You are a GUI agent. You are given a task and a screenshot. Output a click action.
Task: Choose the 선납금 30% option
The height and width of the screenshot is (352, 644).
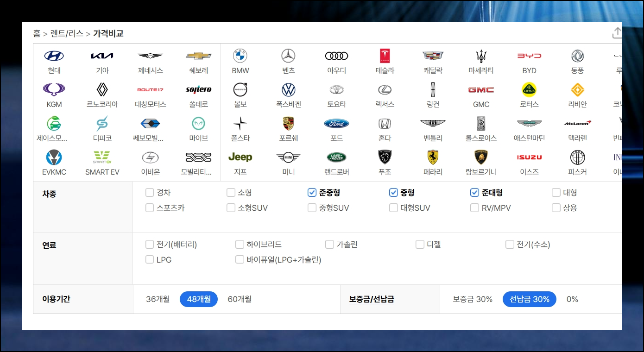pos(530,299)
